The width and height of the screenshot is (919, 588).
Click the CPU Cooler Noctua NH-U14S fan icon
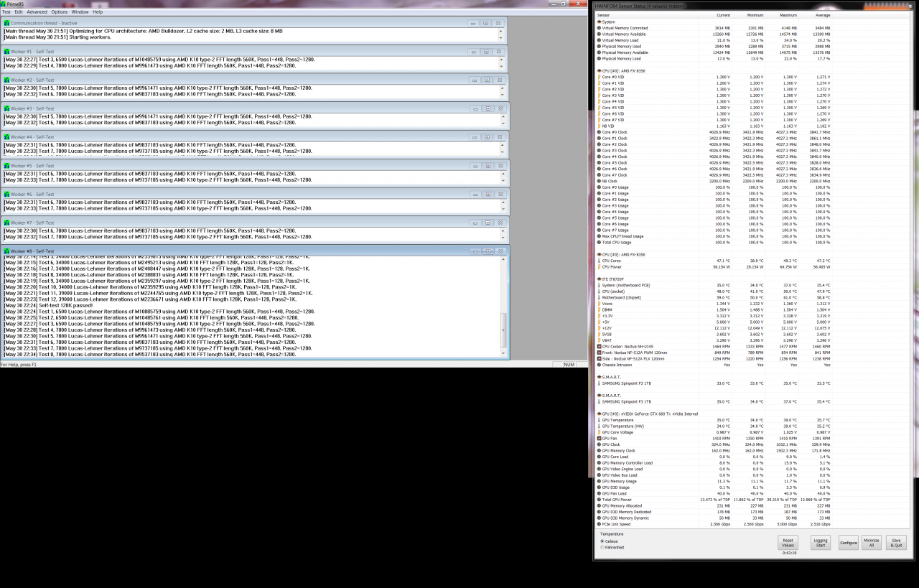[x=600, y=347]
